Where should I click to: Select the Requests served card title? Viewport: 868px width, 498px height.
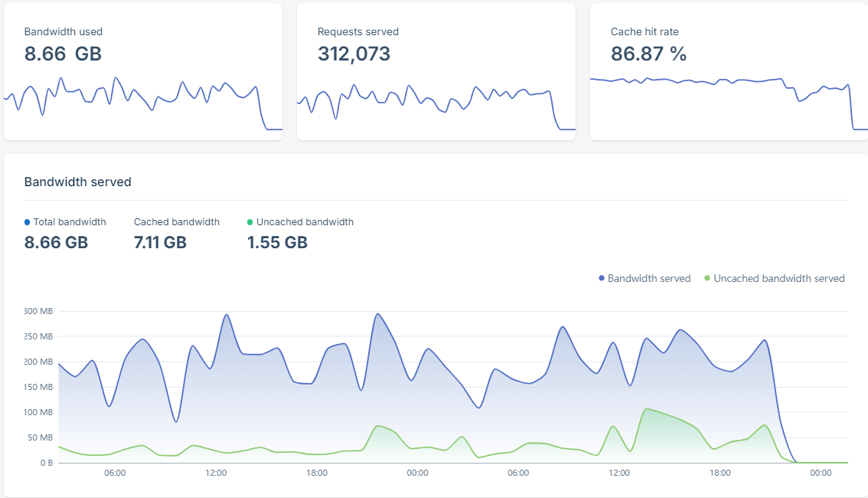(x=357, y=32)
